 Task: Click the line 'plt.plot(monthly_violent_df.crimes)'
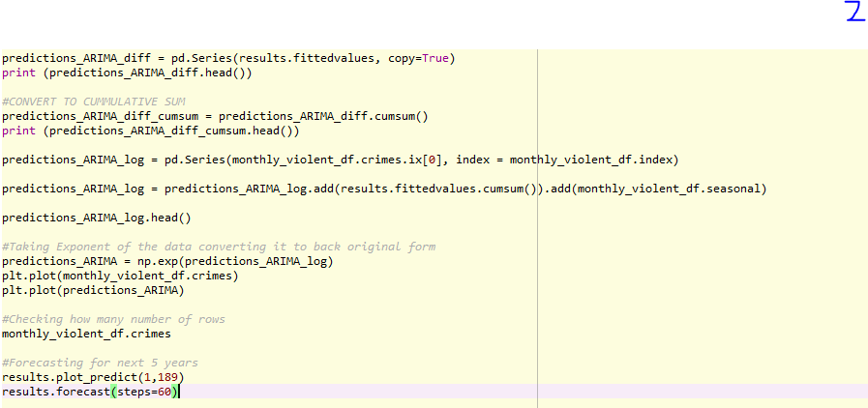120,276
